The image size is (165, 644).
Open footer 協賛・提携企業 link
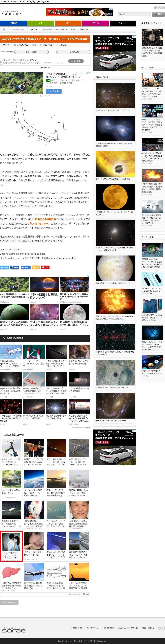click(x=148, y=628)
